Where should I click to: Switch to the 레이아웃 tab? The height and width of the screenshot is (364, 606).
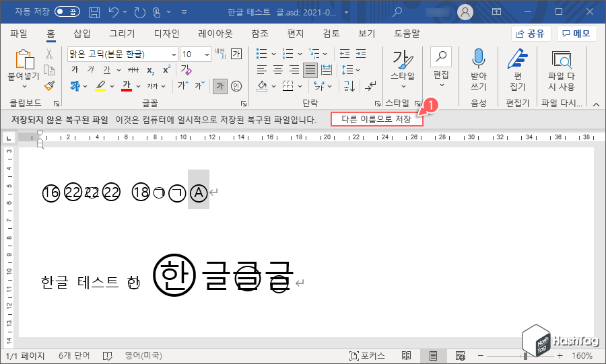click(x=215, y=34)
